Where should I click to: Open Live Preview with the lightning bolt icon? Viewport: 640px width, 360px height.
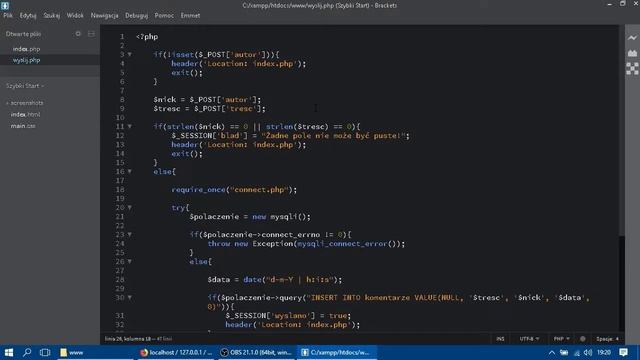[632, 38]
